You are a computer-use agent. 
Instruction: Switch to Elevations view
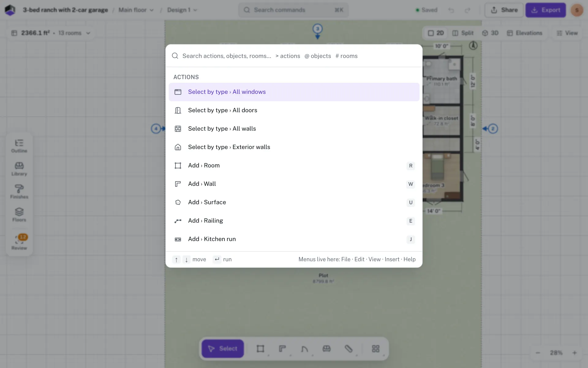tap(524, 33)
